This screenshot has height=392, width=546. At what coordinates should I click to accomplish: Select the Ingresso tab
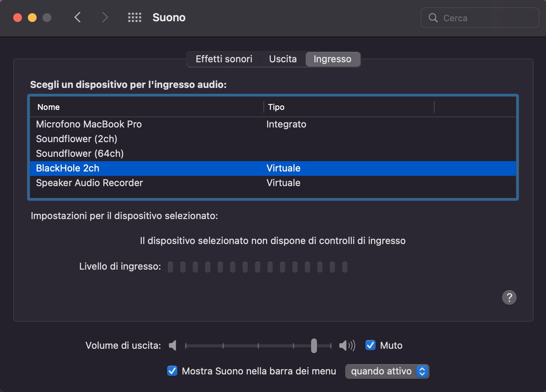[332, 59]
